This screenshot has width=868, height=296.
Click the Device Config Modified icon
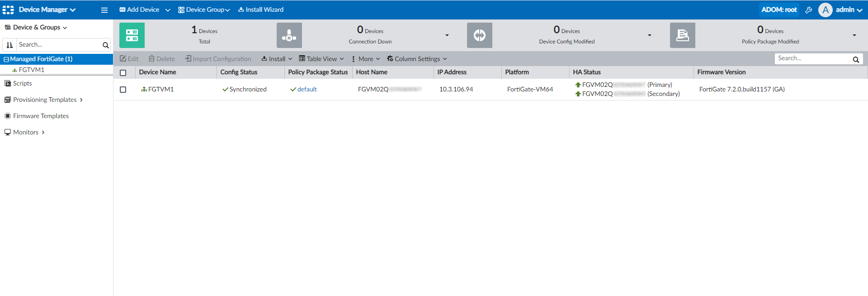click(480, 35)
